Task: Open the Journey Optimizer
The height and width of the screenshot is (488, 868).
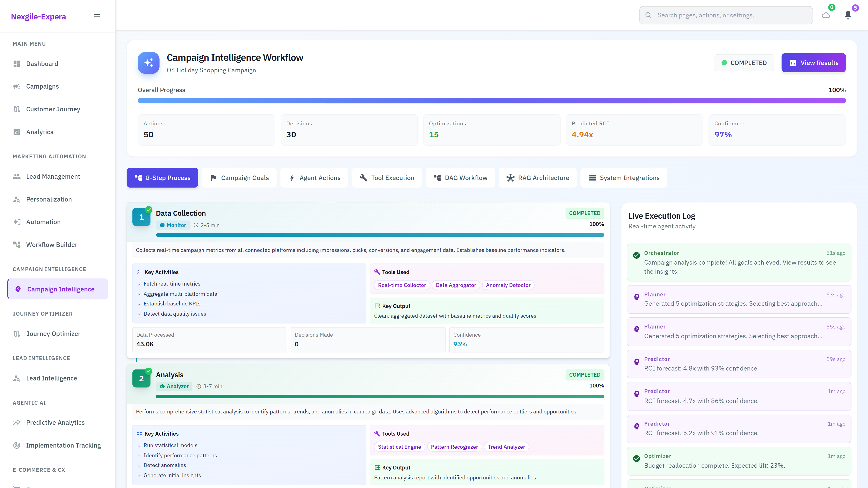Action: pyautogui.click(x=53, y=333)
